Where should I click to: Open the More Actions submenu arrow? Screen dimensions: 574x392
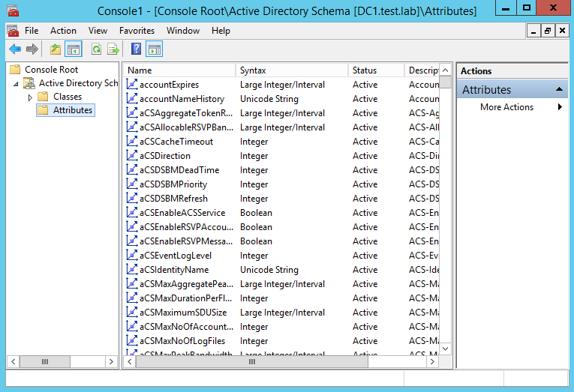click(x=560, y=107)
